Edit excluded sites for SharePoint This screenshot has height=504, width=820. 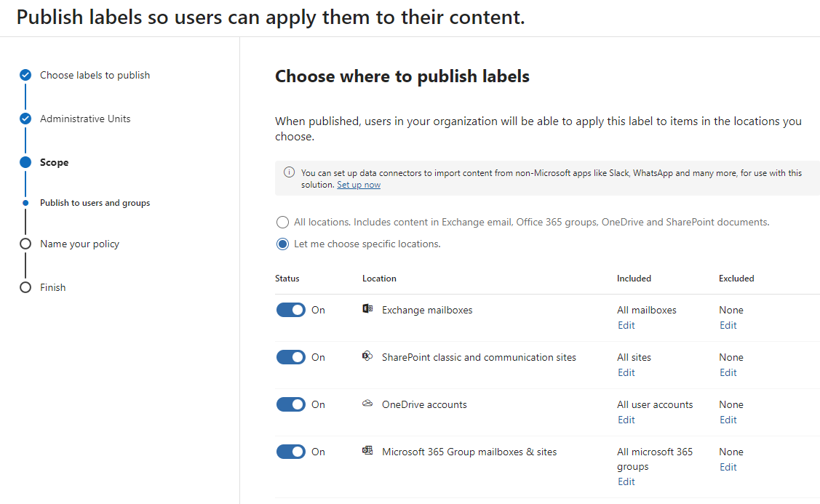(x=728, y=372)
